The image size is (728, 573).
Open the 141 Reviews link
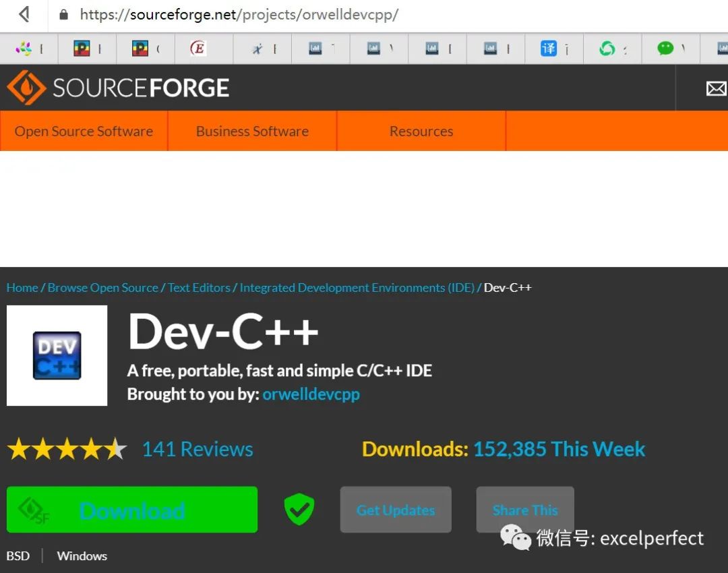pos(198,449)
